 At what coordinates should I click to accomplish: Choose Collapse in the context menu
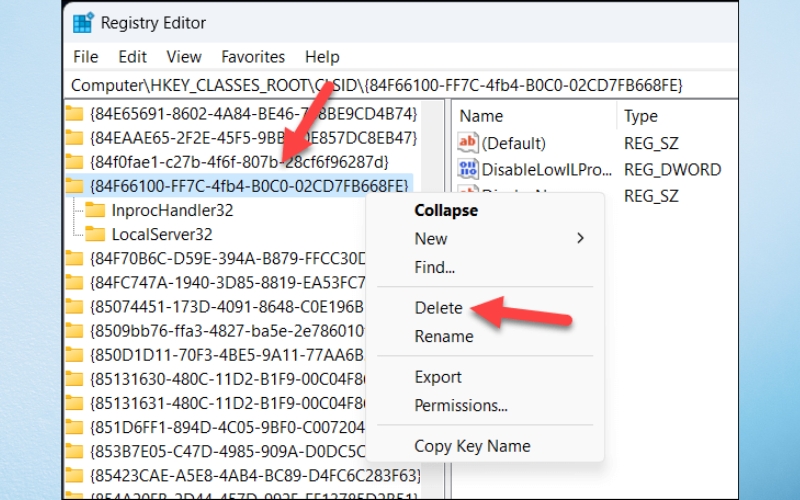tap(446, 210)
